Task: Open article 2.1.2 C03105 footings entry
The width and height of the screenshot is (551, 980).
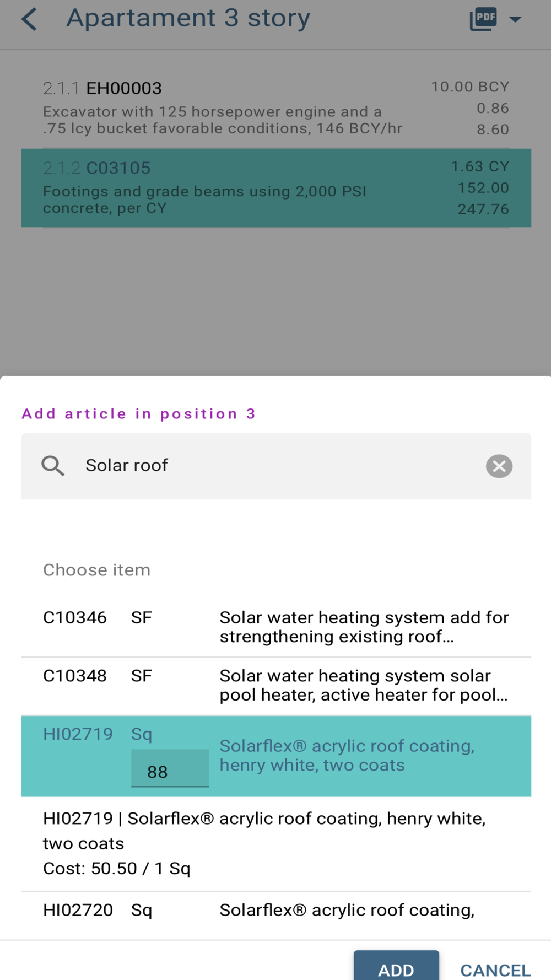Action: (275, 188)
